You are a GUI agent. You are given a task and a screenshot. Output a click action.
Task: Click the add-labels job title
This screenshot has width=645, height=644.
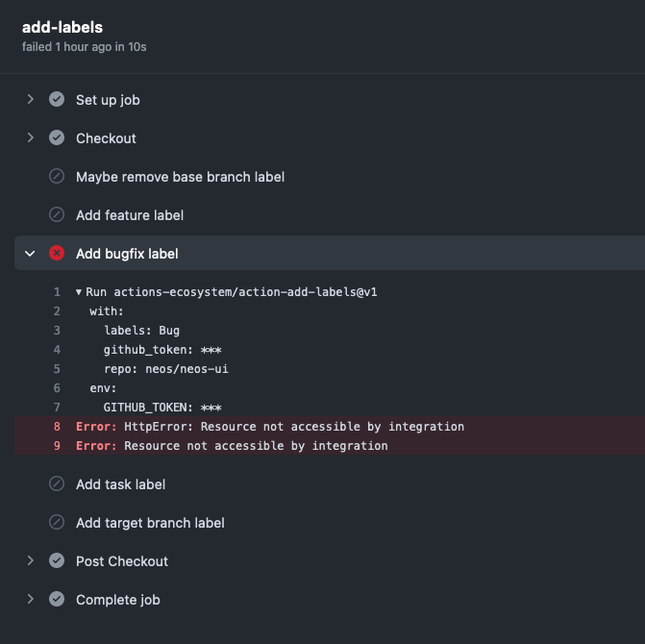(x=62, y=27)
